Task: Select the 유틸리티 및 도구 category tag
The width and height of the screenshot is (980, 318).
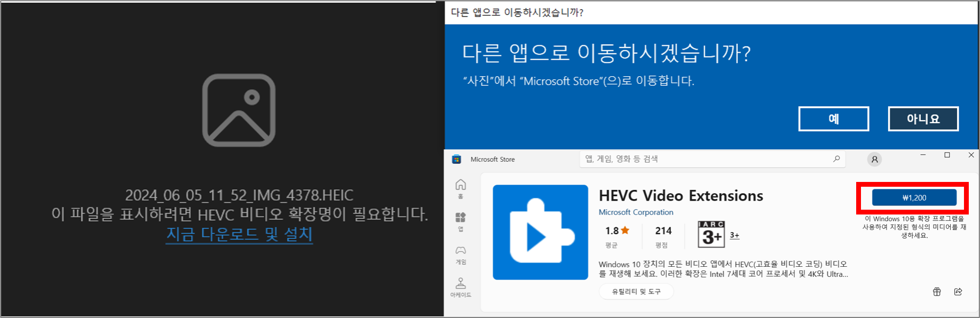Action: (x=636, y=291)
